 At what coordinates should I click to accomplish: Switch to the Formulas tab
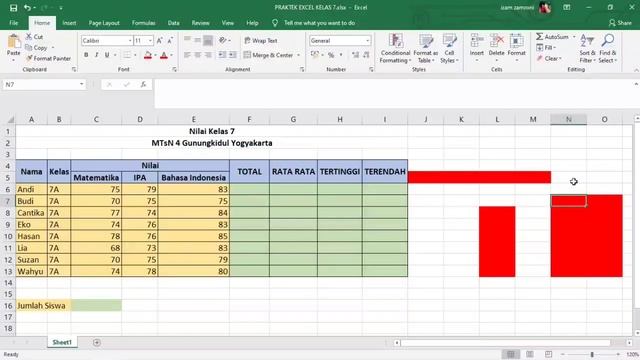coord(143,23)
